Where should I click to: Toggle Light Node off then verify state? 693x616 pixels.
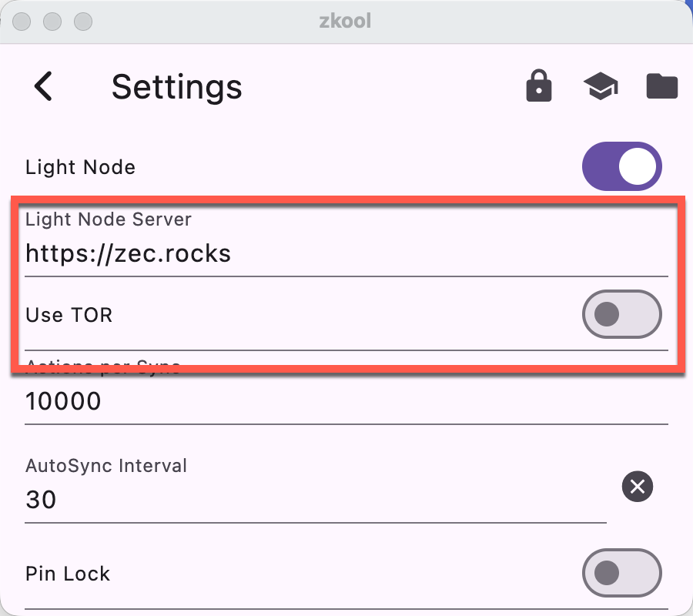tap(622, 166)
